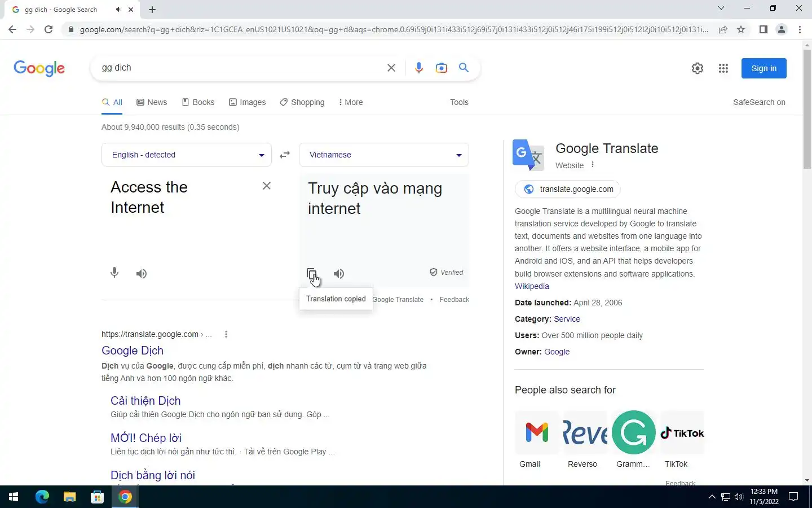
Task: Translate by voice microphone under source text
Action: pyautogui.click(x=114, y=273)
